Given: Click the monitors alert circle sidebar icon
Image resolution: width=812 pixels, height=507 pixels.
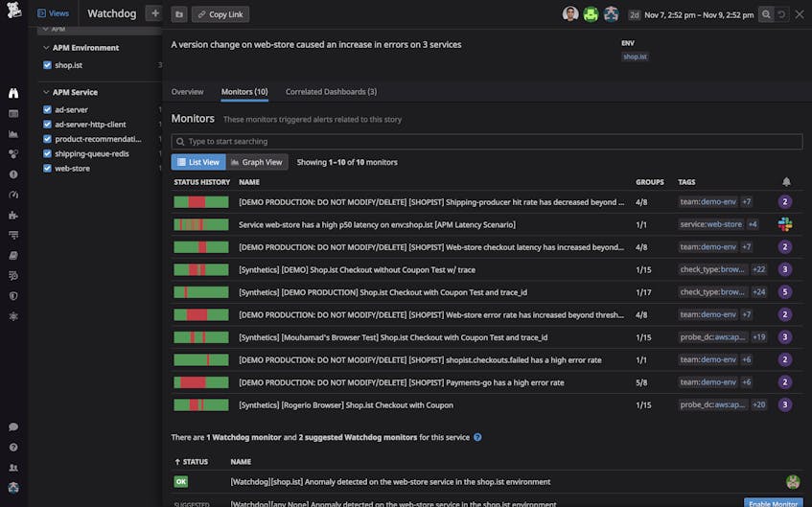Looking at the screenshot, I should coord(13,174).
